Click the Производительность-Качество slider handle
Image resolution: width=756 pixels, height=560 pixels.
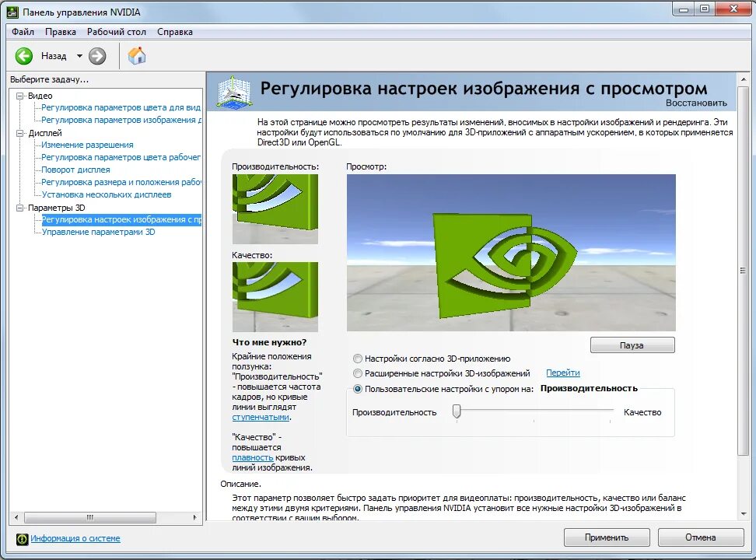[x=457, y=412]
